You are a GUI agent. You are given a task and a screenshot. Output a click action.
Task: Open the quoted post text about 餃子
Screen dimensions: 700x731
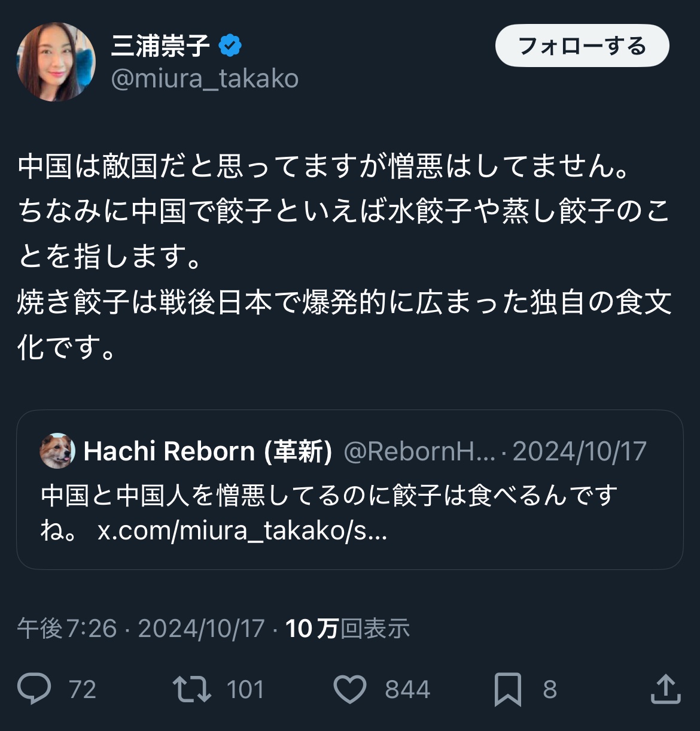click(329, 512)
